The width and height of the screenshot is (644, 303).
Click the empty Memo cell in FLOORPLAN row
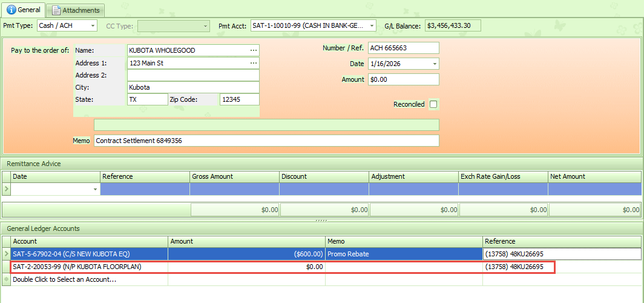click(404, 267)
